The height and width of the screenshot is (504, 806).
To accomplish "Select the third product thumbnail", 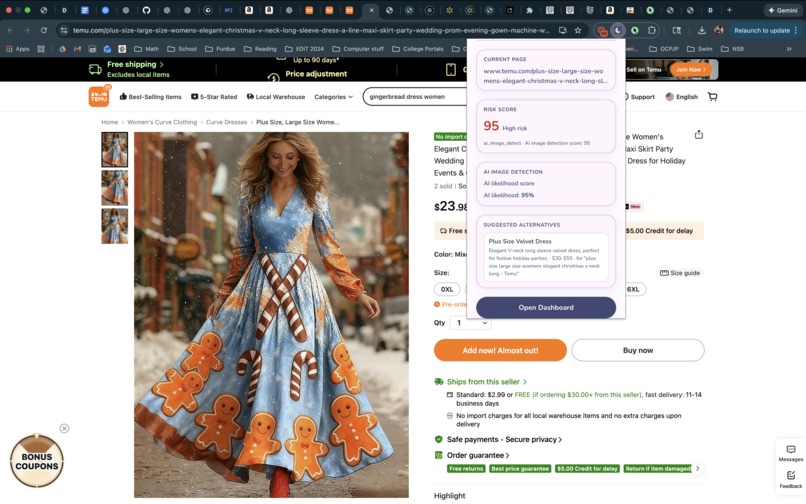I will (114, 226).
